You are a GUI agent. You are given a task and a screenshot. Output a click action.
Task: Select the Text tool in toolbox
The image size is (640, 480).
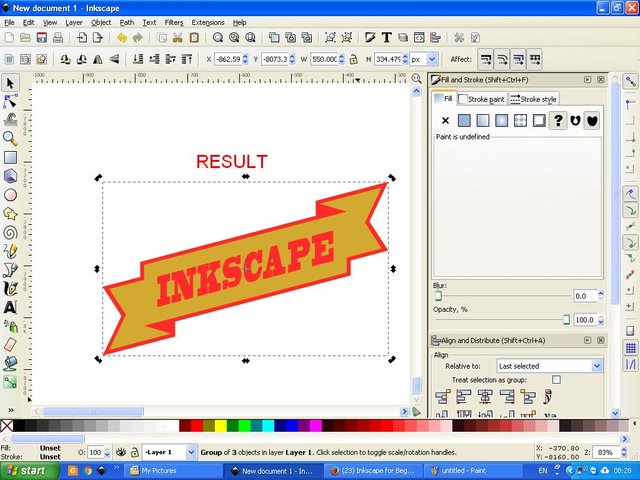10,307
